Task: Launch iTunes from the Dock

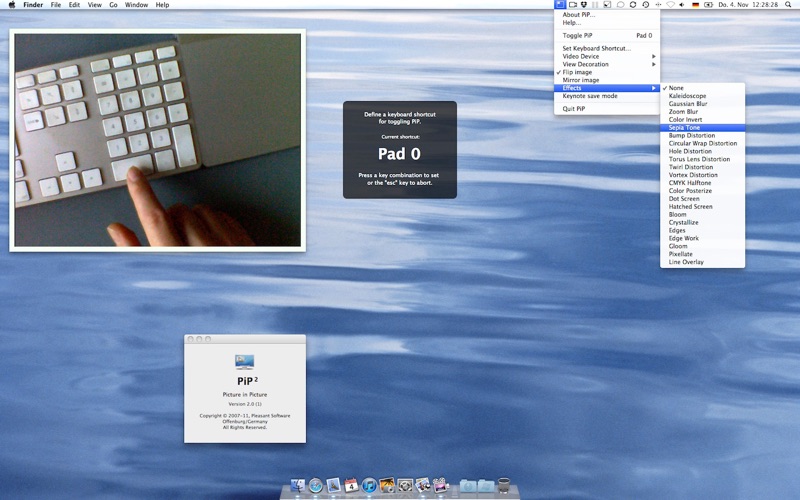Action: pos(369,485)
